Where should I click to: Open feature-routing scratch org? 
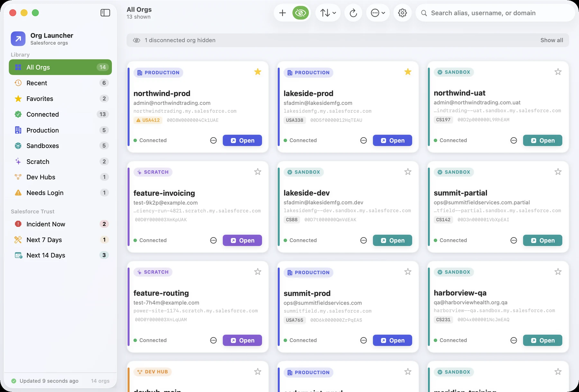[242, 340]
